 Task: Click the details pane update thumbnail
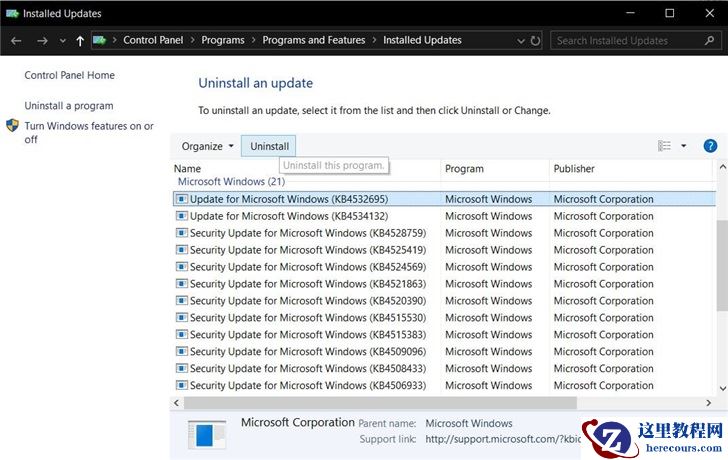pyautogui.click(x=207, y=435)
